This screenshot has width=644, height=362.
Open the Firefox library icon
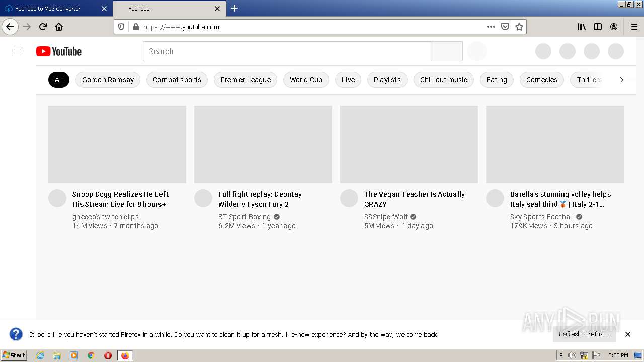[x=582, y=27]
